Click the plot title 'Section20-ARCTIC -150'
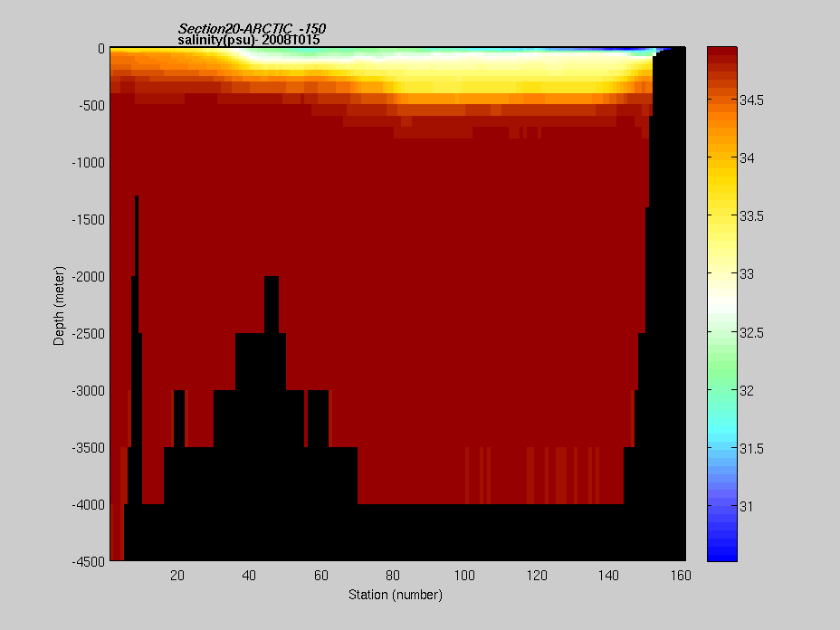This screenshot has height=630, width=840. click(252, 28)
